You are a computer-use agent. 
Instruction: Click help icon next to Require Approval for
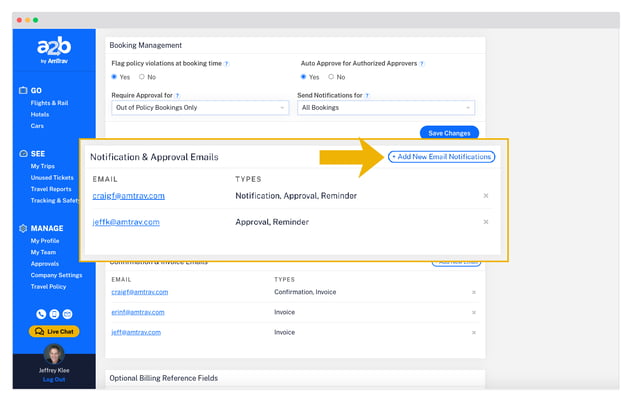pyautogui.click(x=176, y=95)
